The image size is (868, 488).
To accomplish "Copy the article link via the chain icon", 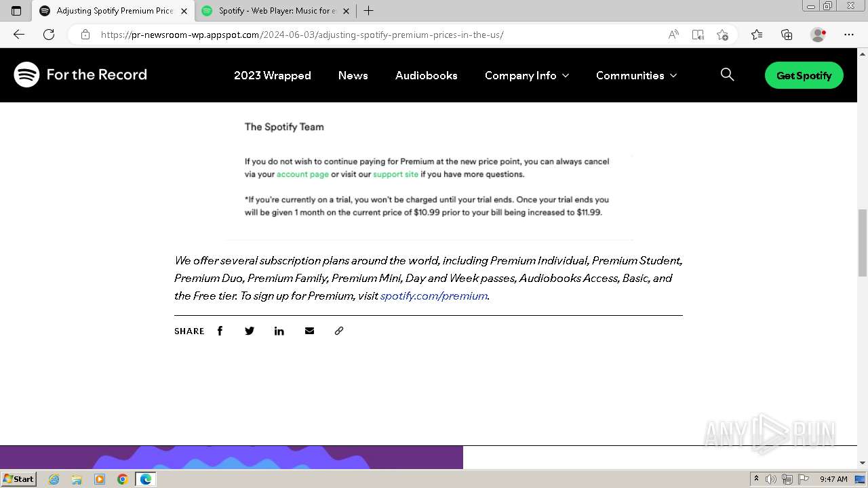I will click(339, 331).
